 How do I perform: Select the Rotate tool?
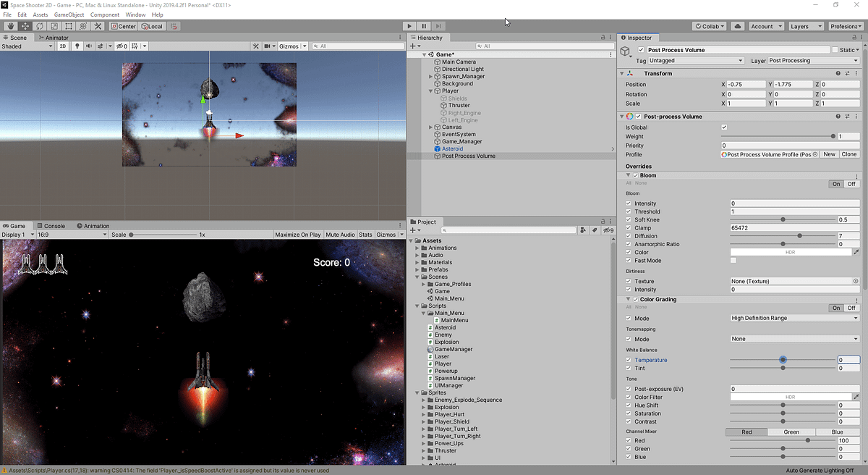coord(39,25)
